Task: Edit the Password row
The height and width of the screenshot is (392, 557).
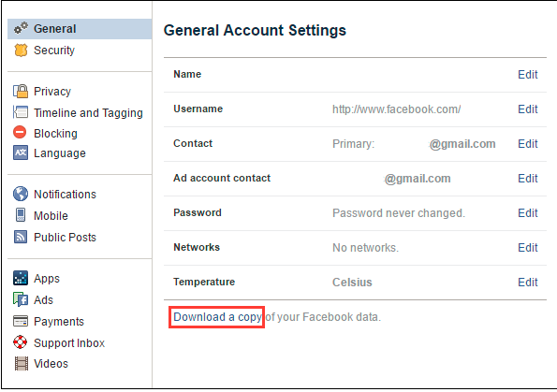Action: click(528, 213)
